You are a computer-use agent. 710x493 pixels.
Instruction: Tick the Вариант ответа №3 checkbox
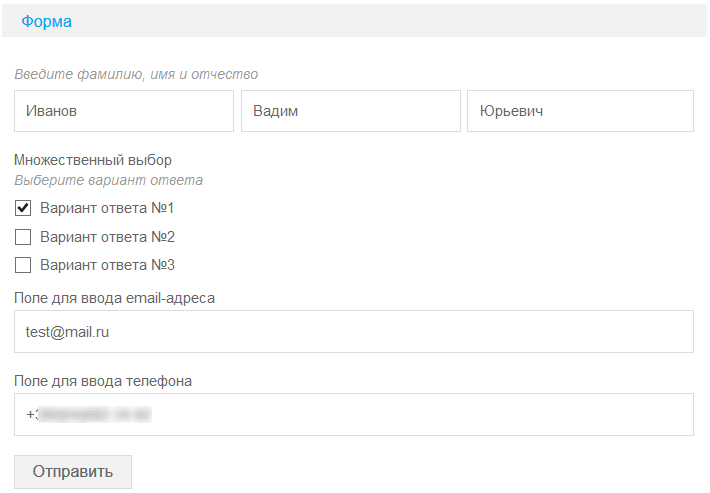tap(23, 265)
